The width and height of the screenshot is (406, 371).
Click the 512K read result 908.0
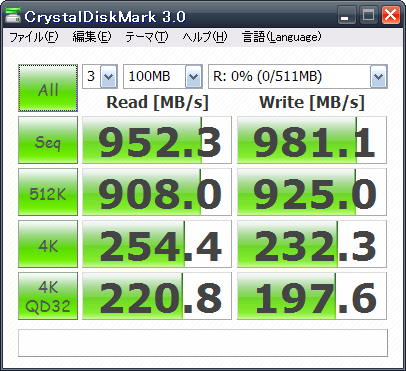(x=157, y=192)
